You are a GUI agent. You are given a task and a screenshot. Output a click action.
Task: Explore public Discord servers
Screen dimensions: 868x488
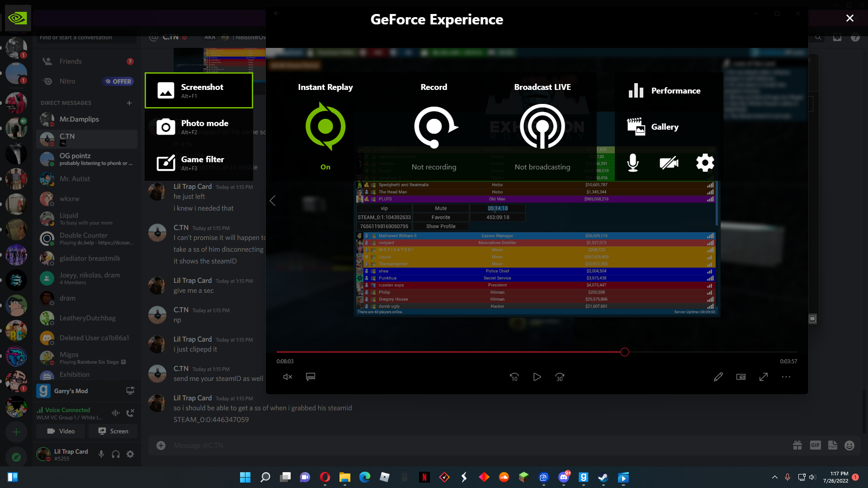pos(16,457)
